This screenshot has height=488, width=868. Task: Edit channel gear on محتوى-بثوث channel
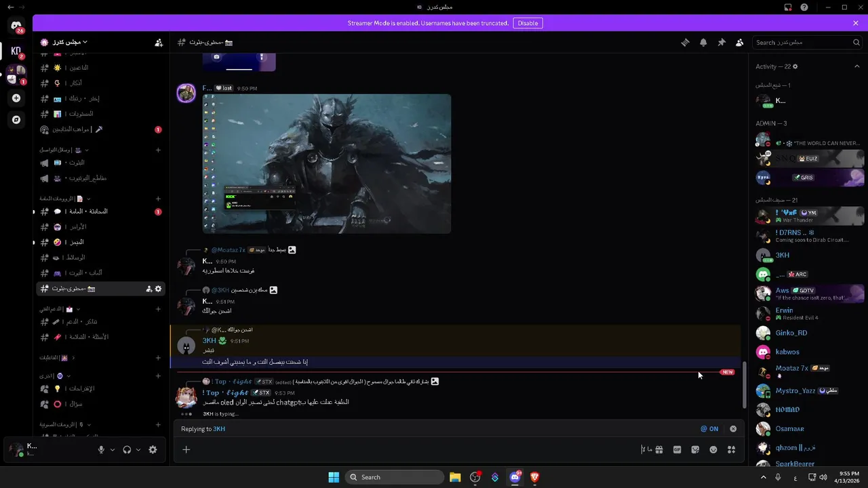(x=159, y=289)
